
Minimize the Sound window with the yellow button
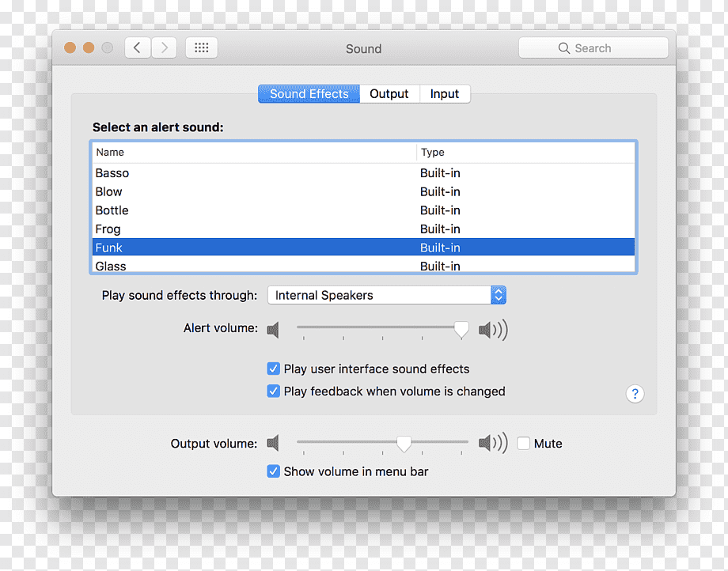coord(89,47)
